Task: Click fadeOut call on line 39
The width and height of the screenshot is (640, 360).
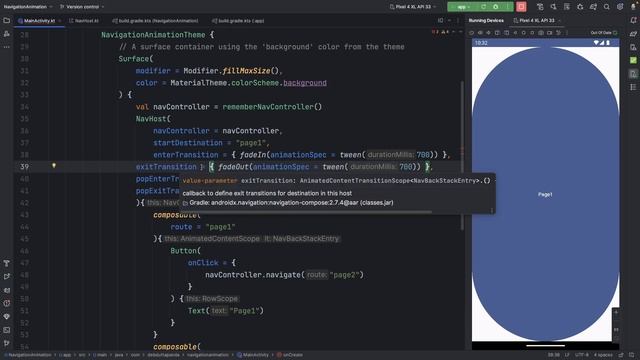Action: coord(233,167)
